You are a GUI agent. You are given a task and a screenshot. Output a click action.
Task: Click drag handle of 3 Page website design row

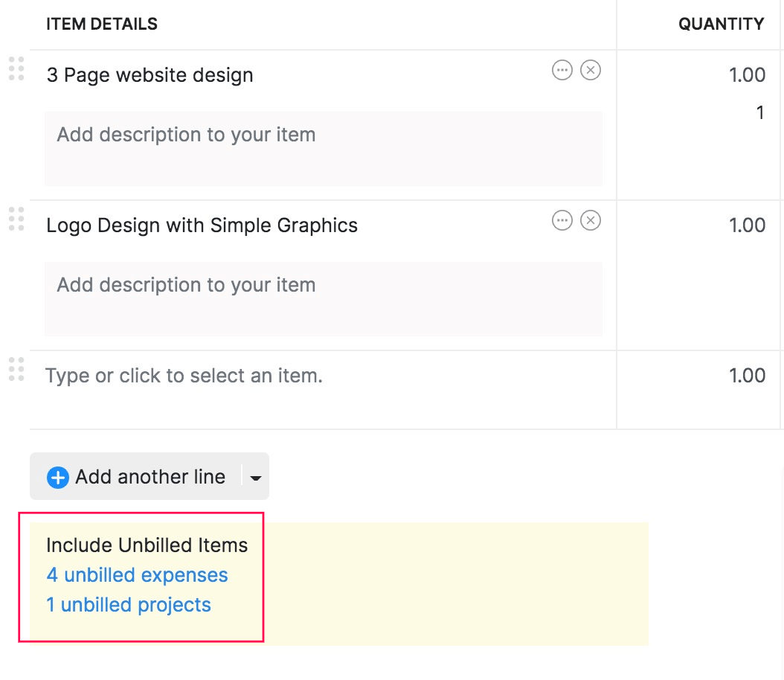tap(16, 68)
